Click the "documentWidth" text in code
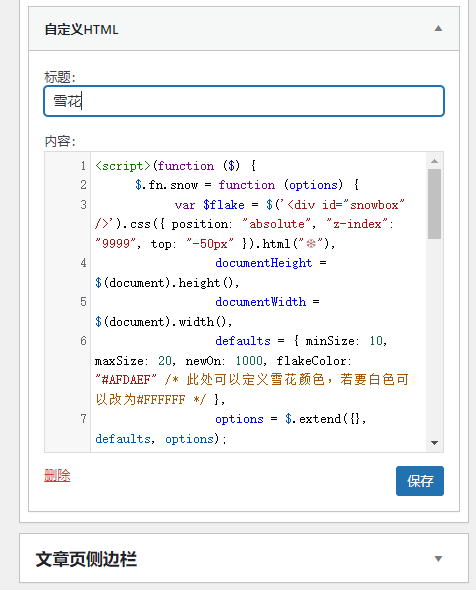The image size is (476, 590). [260, 302]
